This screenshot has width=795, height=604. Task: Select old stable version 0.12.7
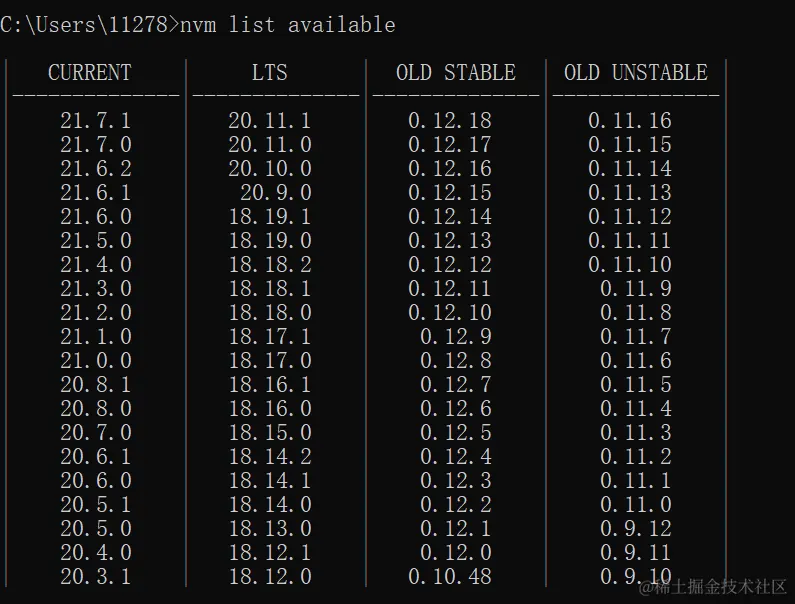456,384
